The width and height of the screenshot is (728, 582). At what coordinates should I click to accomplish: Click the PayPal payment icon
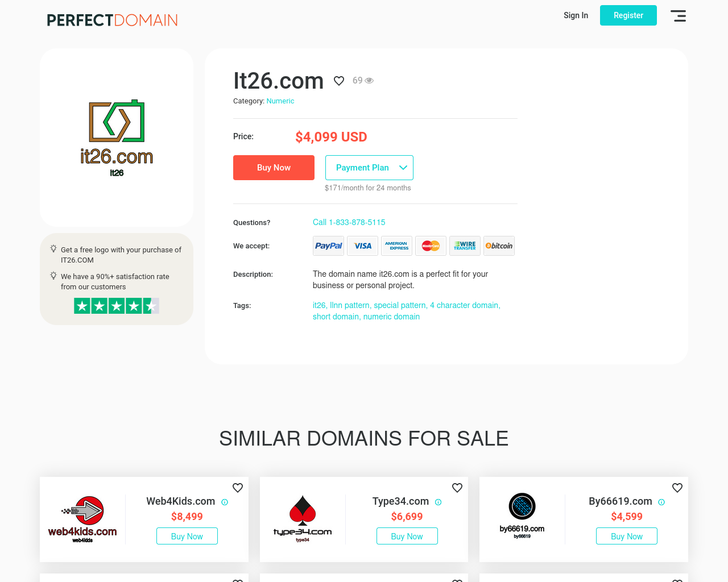(x=329, y=246)
